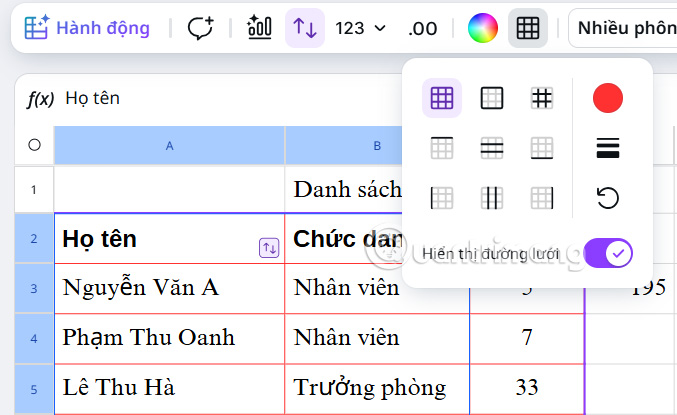This screenshot has width=677, height=415.
Task: Add a comment with speech bubble icon
Action: coord(200,28)
